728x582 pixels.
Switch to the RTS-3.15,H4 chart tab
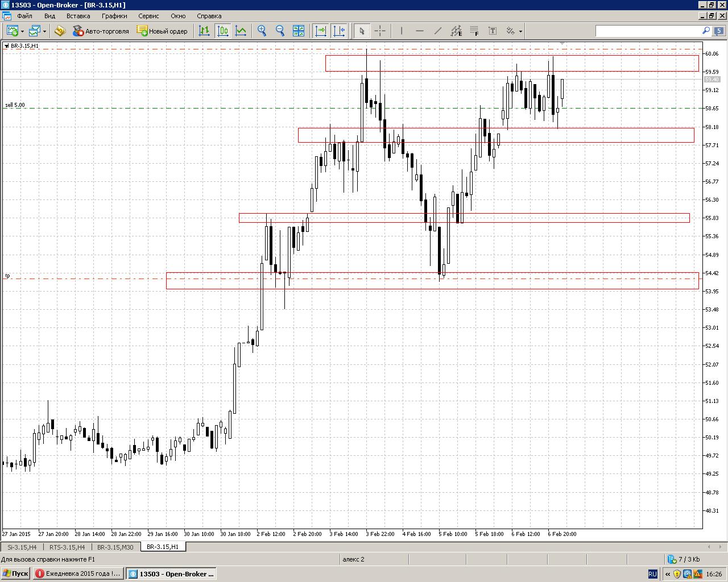pyautogui.click(x=67, y=547)
